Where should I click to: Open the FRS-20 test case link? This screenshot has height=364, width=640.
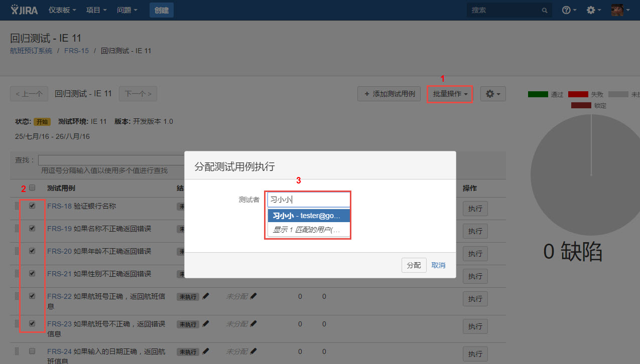pos(59,251)
